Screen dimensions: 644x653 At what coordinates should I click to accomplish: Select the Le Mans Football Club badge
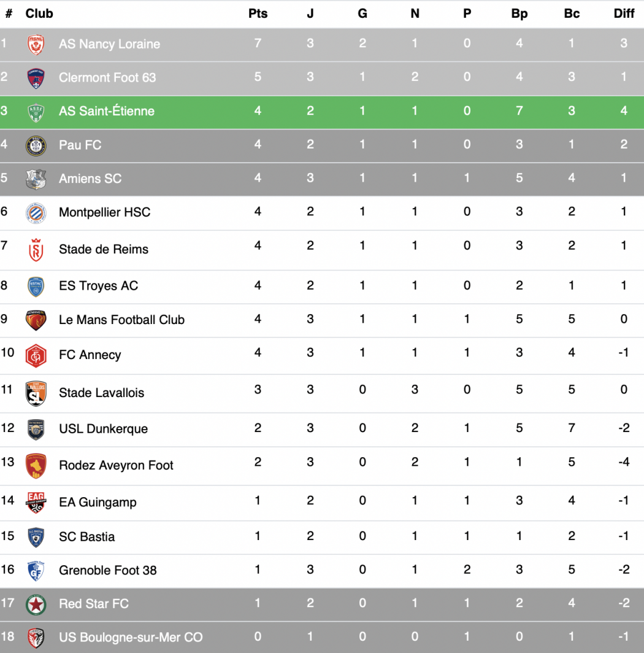tap(36, 320)
